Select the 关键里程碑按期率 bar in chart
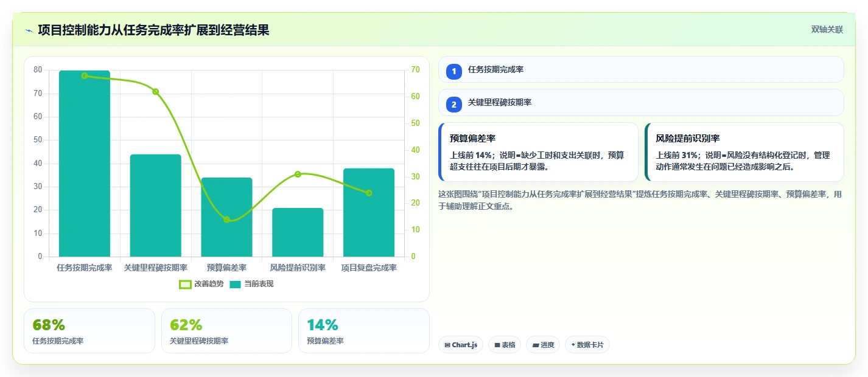The width and height of the screenshot is (868, 377). [x=156, y=206]
